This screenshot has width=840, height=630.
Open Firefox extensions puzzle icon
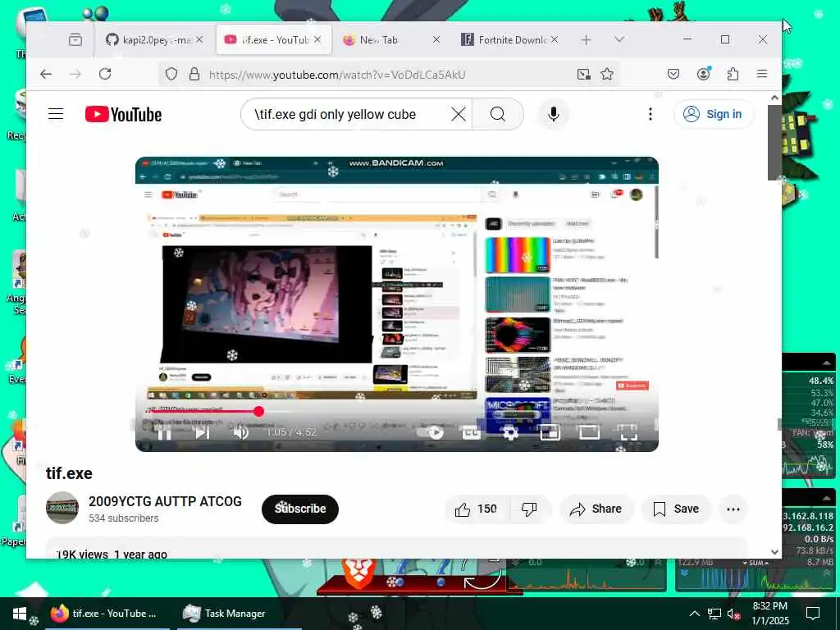point(733,74)
